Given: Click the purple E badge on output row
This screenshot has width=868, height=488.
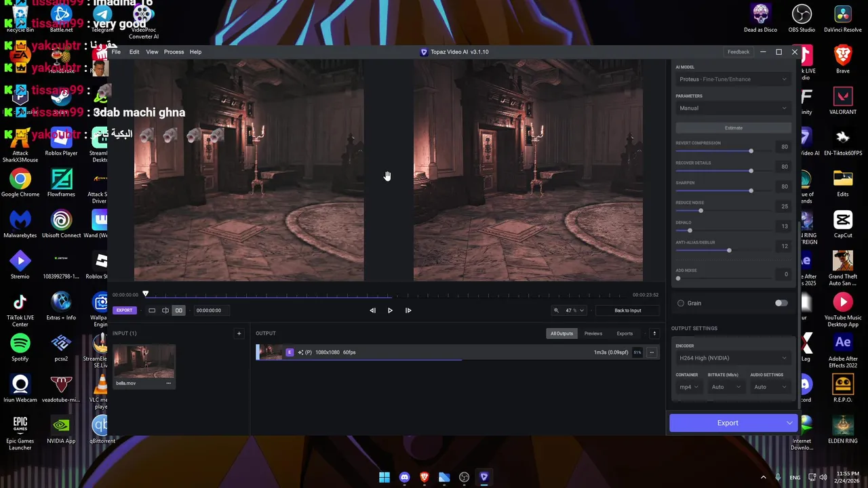Looking at the screenshot, I should click(x=290, y=352).
